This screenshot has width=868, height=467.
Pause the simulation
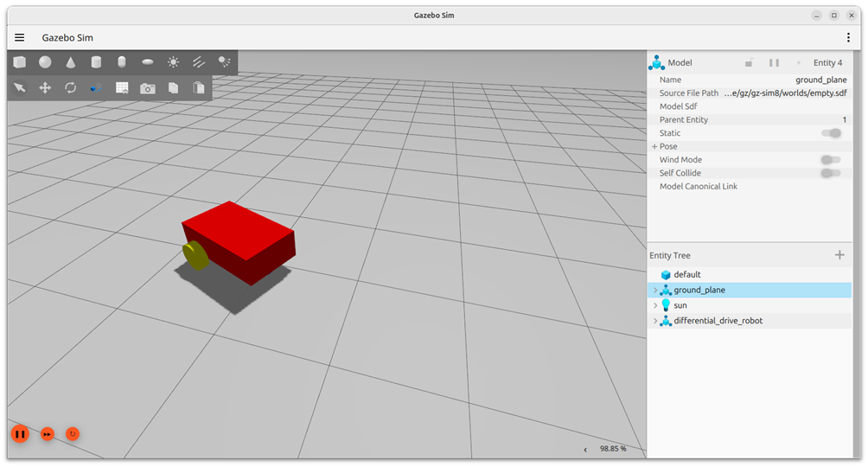[20, 434]
